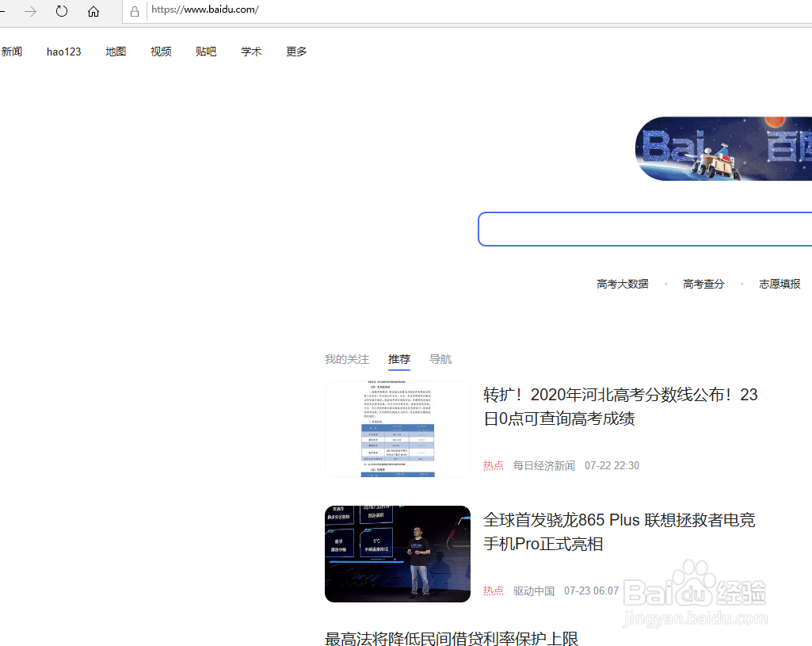Open the hao123 link
Screen dimensions: 812x646
click(x=63, y=52)
